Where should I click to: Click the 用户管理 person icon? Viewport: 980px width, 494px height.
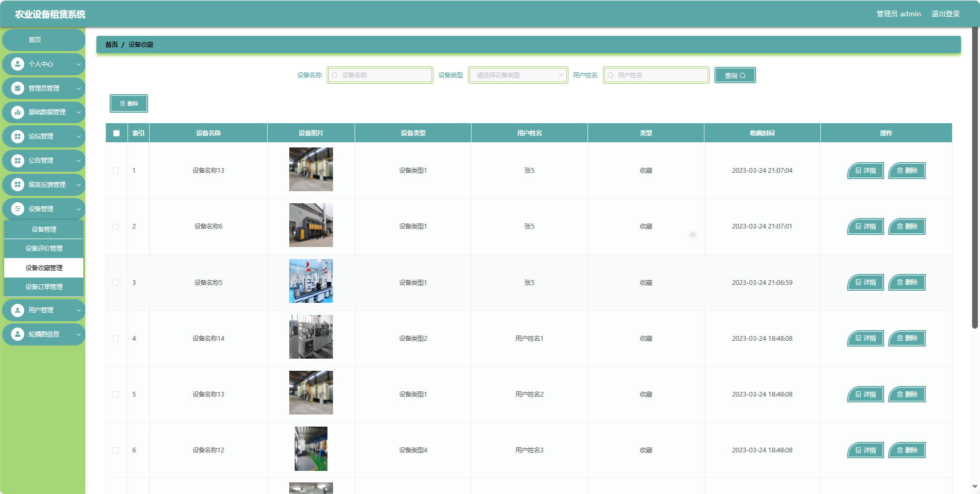[18, 310]
